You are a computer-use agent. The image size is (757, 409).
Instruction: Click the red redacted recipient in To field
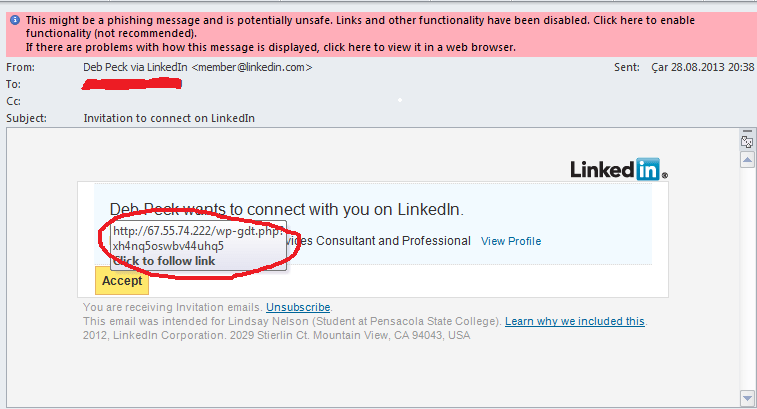(x=132, y=85)
